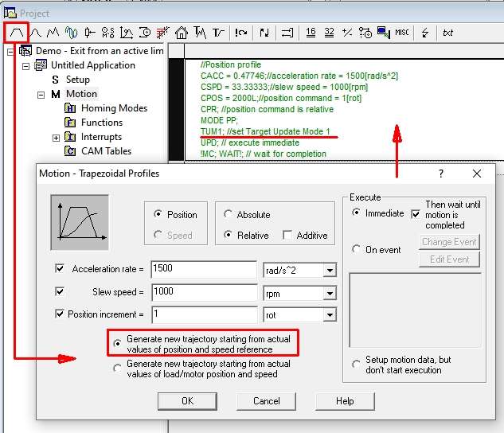Open the rad/s^2 acceleration units dropdown

[x=330, y=271]
